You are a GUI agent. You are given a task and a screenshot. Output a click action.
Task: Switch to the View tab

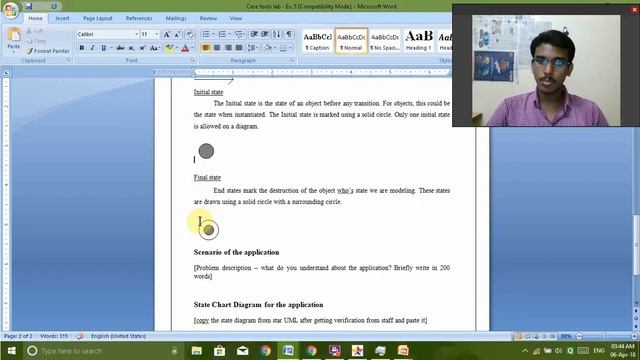point(236,18)
